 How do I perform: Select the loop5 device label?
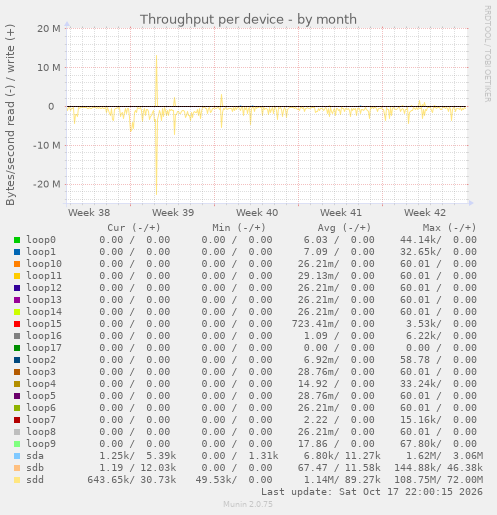click(x=41, y=396)
